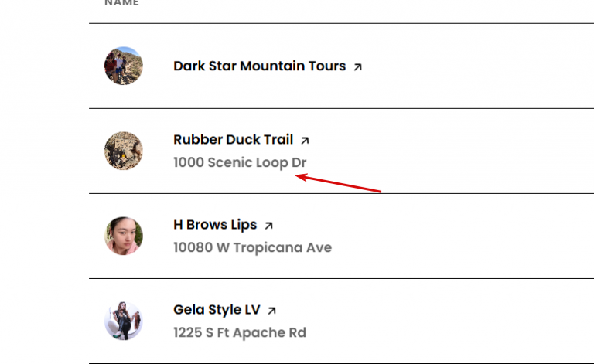The image size is (594, 364).
Task: Open the Gela Style LV name link
Action: point(217,310)
